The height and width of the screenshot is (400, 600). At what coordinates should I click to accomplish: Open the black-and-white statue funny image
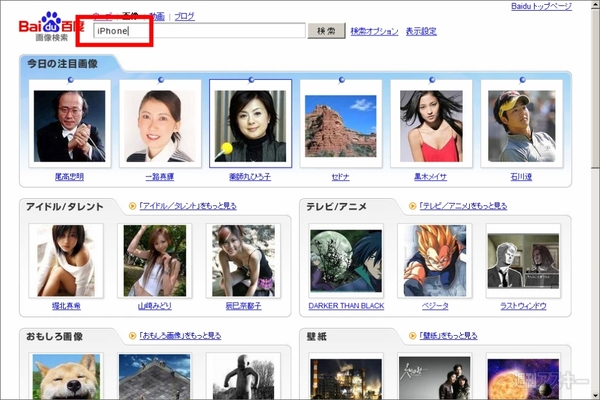click(243, 377)
